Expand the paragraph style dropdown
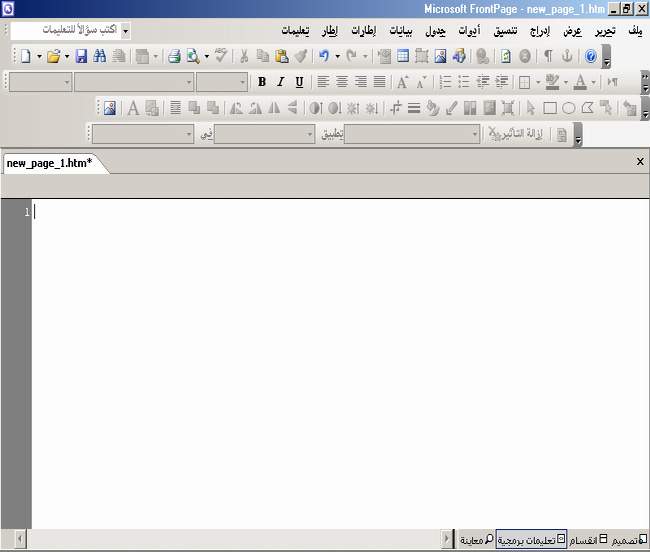This screenshot has width=650, height=552. pyautogui.click(x=67, y=82)
